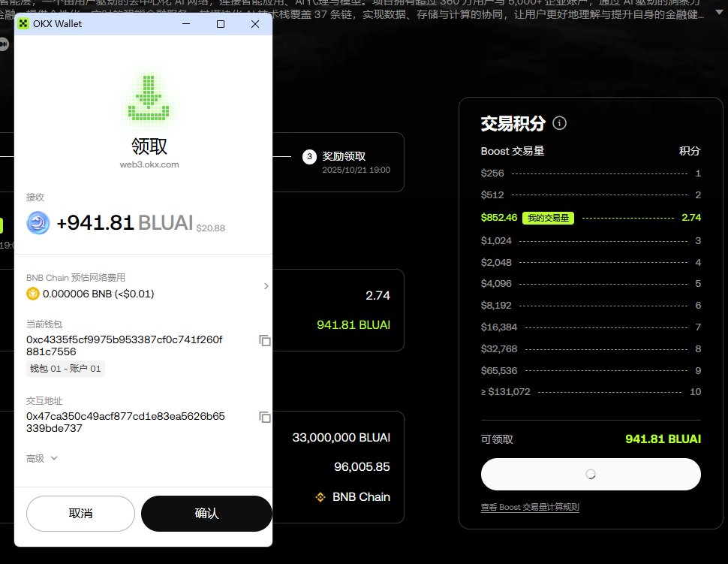Open 查看 Boost 交易量计算规则 link

coord(530,507)
